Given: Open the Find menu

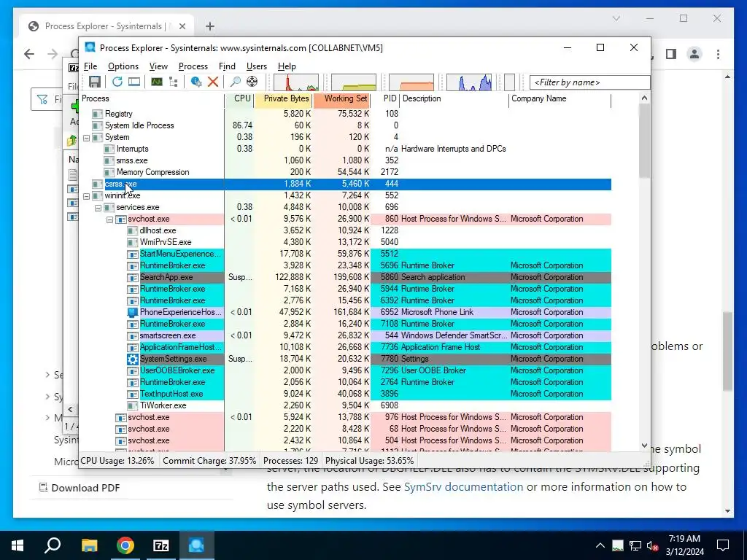Looking at the screenshot, I should pos(227,66).
